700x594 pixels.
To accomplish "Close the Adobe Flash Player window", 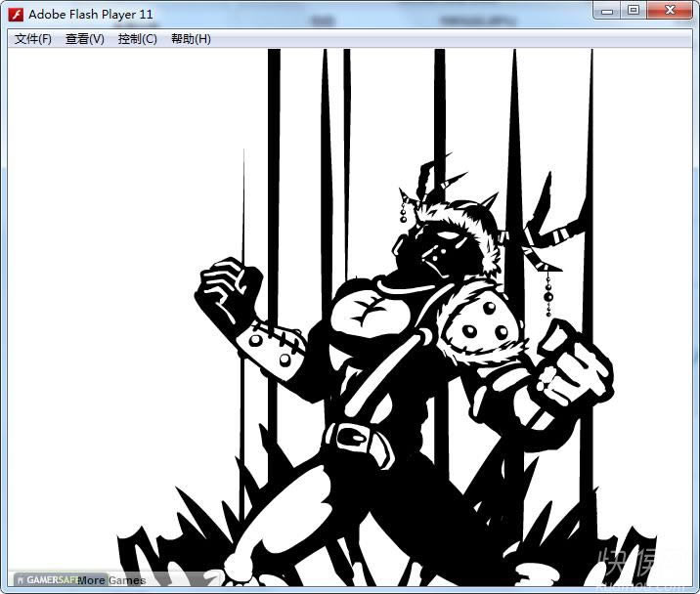I will coord(668,11).
